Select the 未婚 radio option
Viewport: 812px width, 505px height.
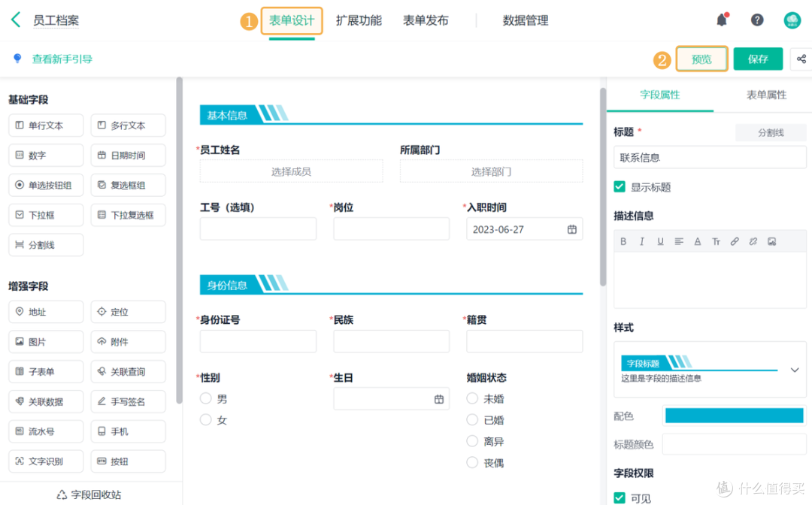coord(471,398)
